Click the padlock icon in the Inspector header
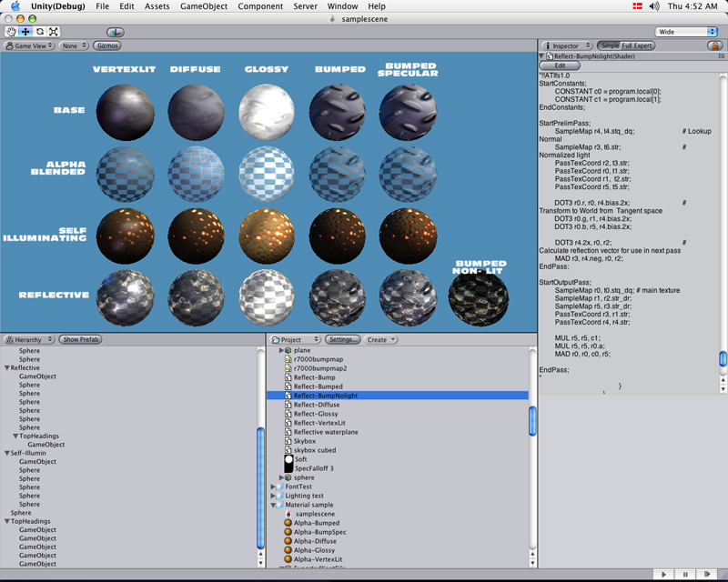 click(x=716, y=45)
